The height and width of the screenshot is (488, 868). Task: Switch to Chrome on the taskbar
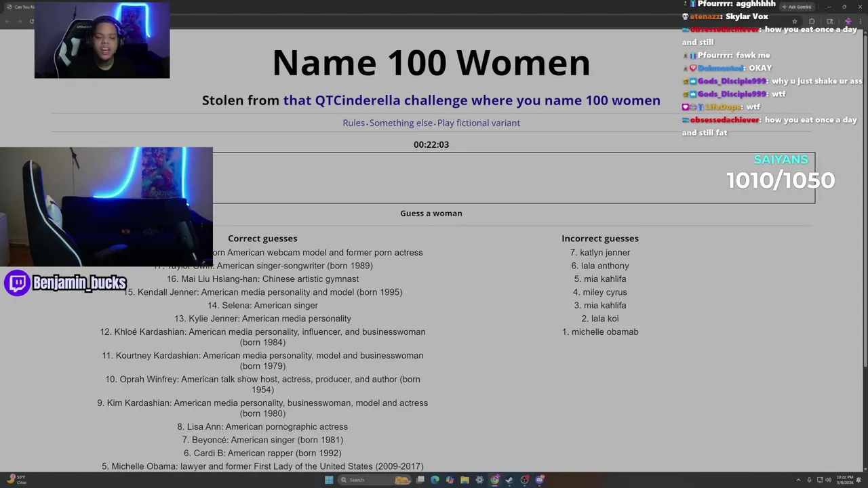click(x=495, y=480)
